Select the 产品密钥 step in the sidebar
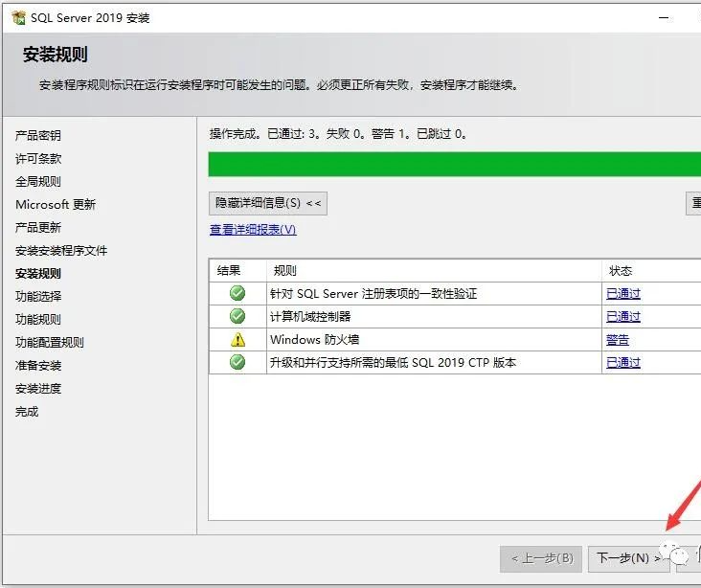This screenshot has width=701, height=588. pos(38,135)
